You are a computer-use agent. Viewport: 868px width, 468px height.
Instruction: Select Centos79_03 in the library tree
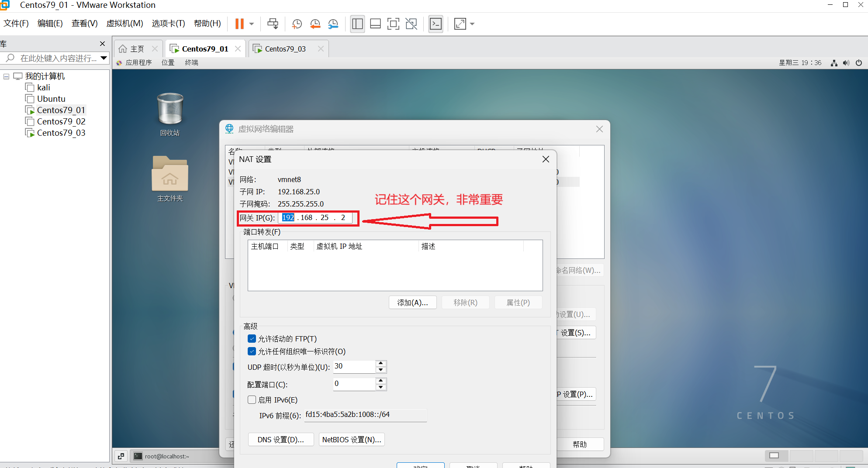pos(61,133)
